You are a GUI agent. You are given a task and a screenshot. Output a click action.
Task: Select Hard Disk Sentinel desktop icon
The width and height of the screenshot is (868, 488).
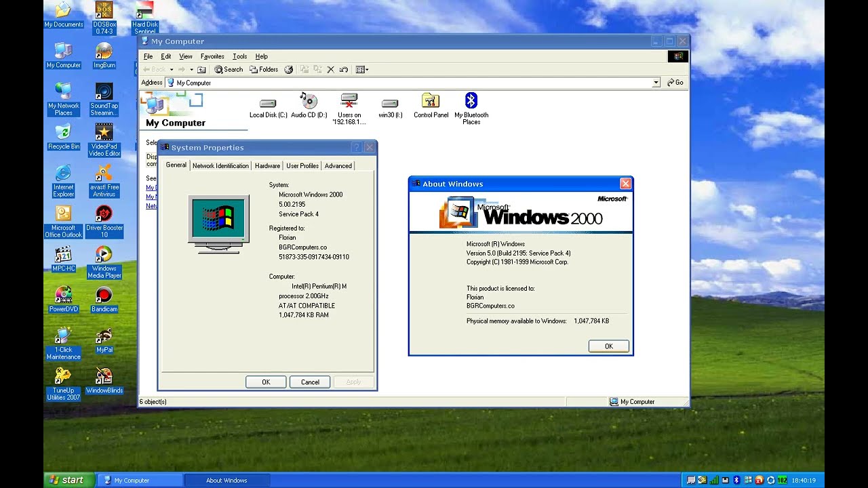[144, 18]
